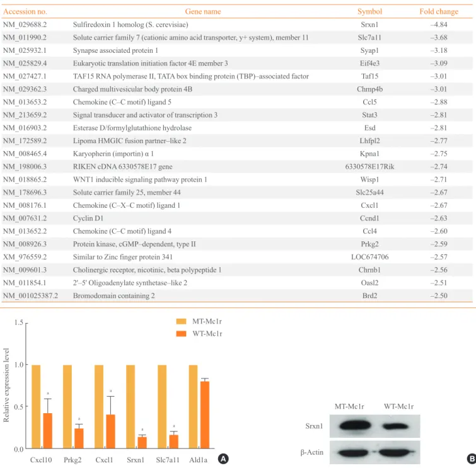Select 'Esterase D/formylglutathione hydrolase'
Screen dimensions: 476x468
tap(132, 128)
